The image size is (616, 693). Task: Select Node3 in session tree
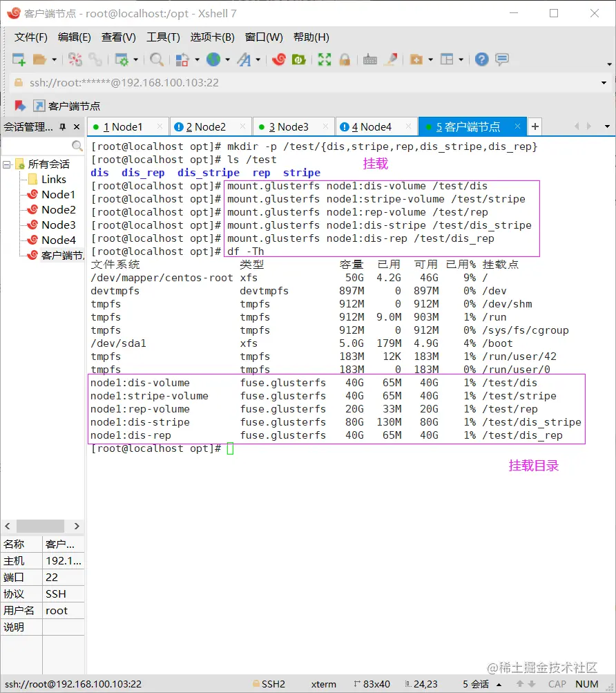tap(58, 225)
